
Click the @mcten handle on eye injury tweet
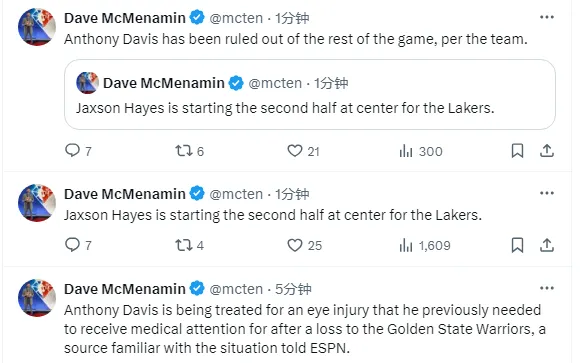point(236,289)
